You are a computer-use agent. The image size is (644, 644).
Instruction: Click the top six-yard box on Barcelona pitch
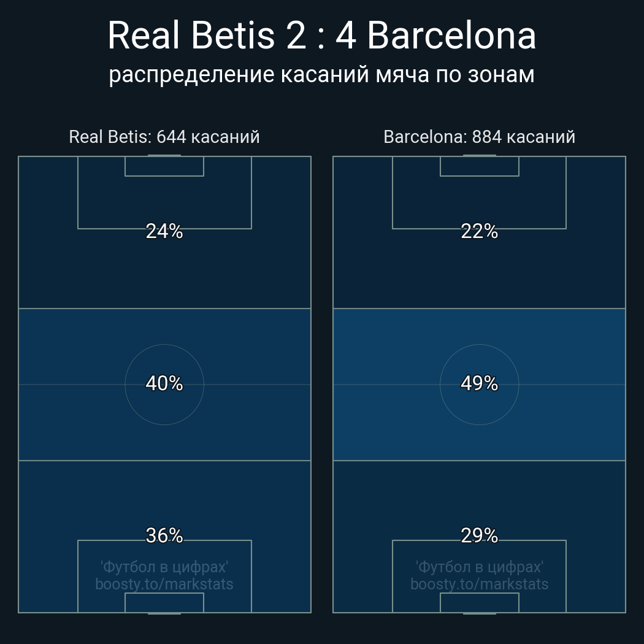(x=479, y=166)
